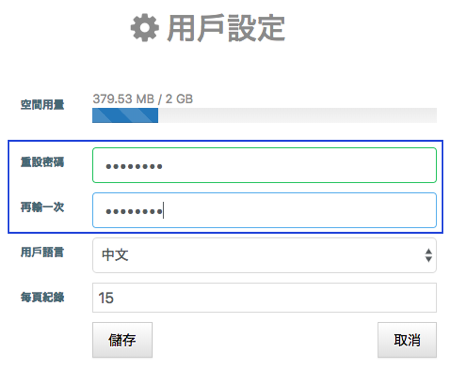The height and width of the screenshot is (372, 451).
Task: Click the 379.53 MB / 2 GB usage text
Action: click(143, 99)
